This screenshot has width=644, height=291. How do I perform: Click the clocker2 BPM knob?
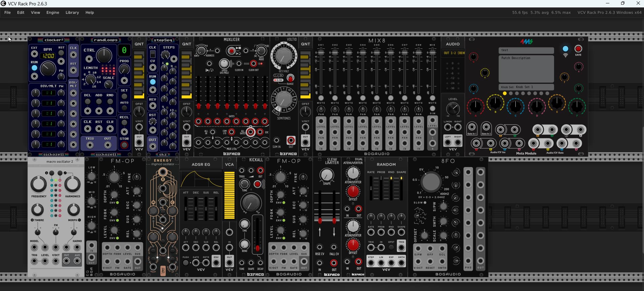[x=48, y=68]
